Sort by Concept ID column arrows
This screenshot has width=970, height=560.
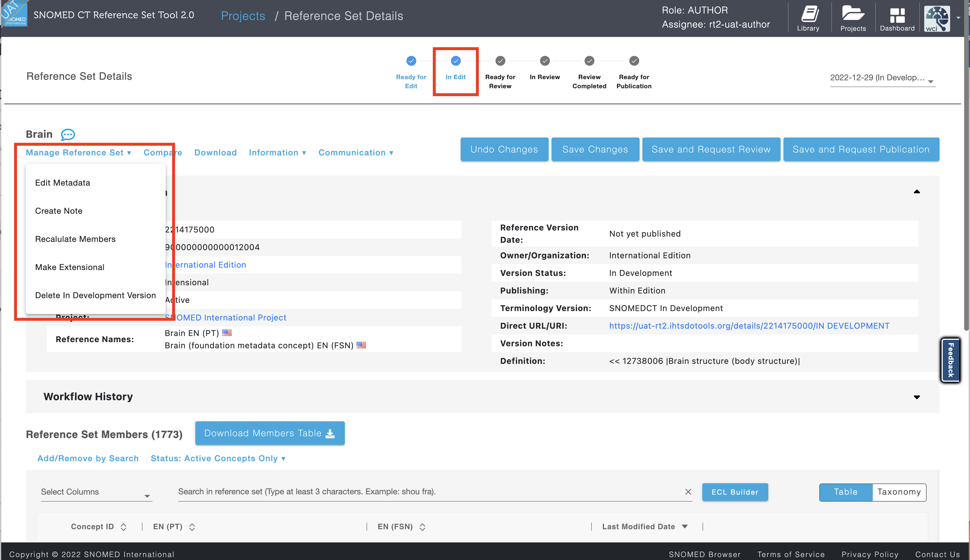123,527
